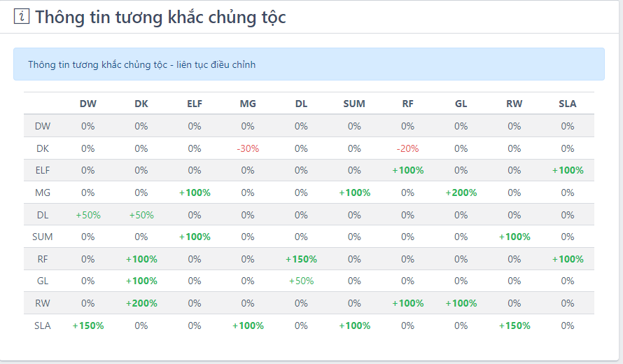Click the +150% value in the RF row
The image size is (623, 364).
pyautogui.click(x=301, y=259)
